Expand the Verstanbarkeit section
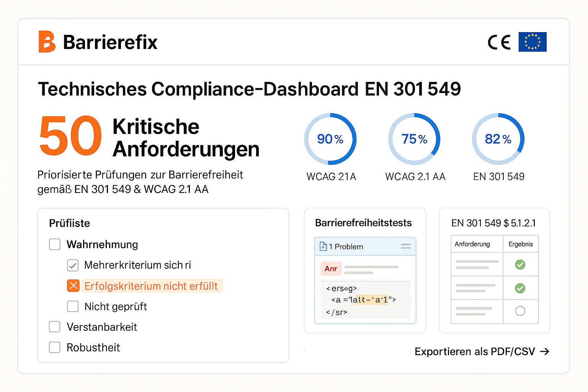 point(54,327)
